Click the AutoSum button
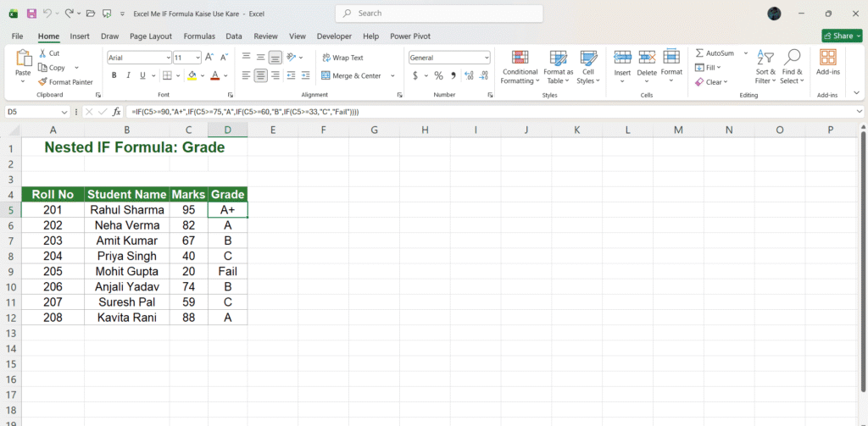Viewport: 868px width, 426px height. [715, 53]
